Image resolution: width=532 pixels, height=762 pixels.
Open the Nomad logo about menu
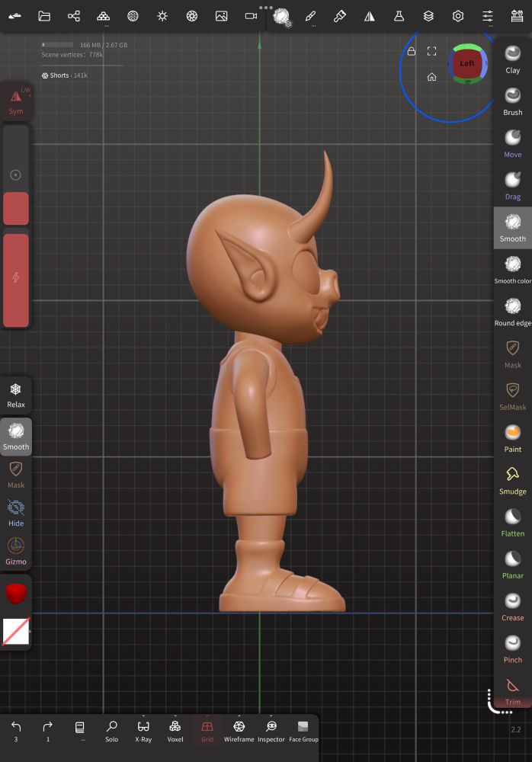pyautogui.click(x=14, y=16)
